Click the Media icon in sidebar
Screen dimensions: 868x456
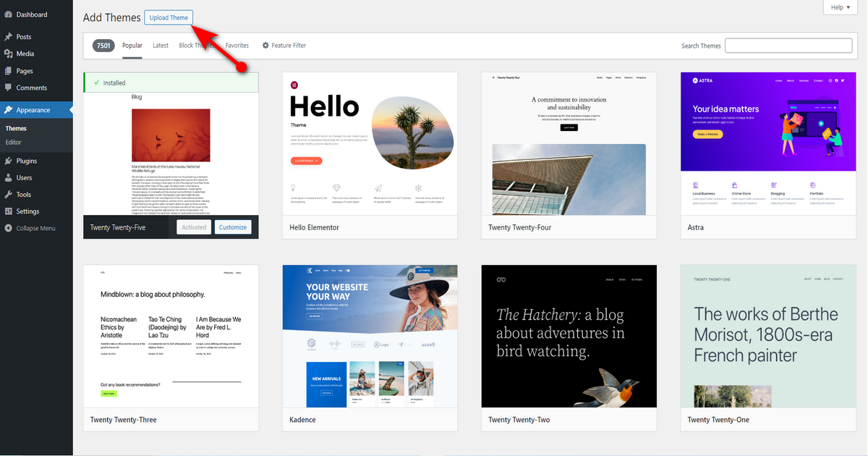pos(8,54)
